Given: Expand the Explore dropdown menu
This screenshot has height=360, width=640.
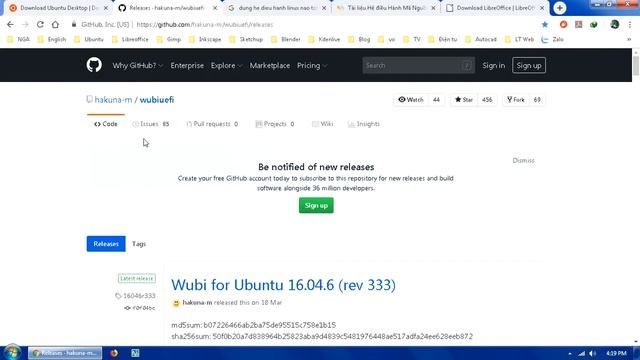Looking at the screenshot, I should 226,65.
